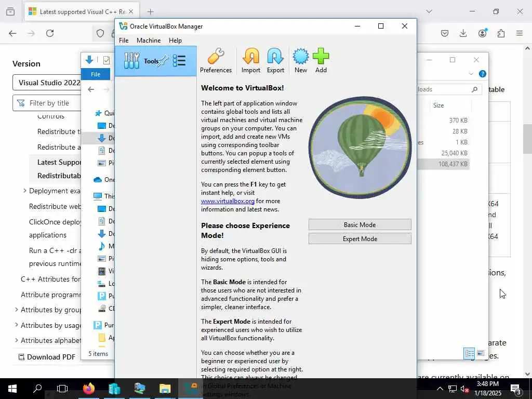Viewport: 532px width, 399px height.
Task: Click the Download PDF link
Action: click(47, 357)
